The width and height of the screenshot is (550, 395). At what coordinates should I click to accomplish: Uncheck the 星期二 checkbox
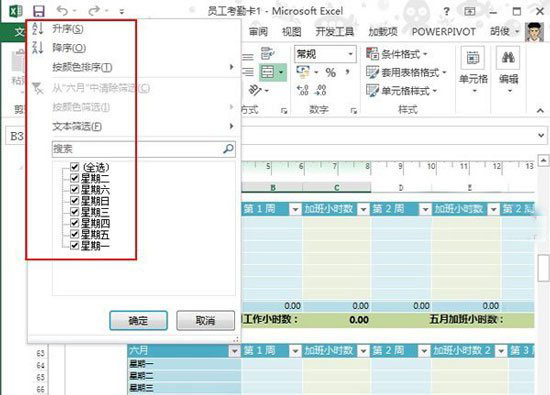tap(74, 178)
